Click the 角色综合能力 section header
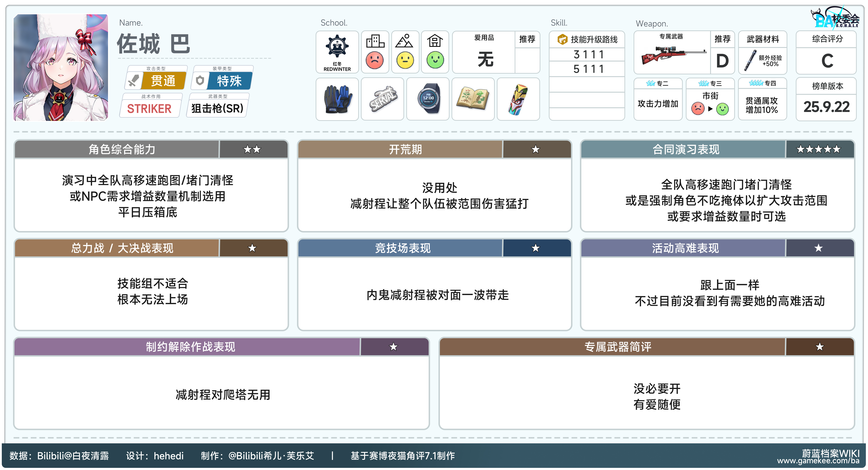Screen dimensions: 868x470 (x=122, y=149)
